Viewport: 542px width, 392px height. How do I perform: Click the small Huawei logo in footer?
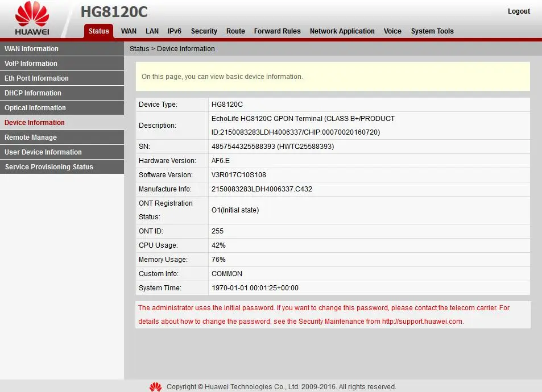[156, 387]
